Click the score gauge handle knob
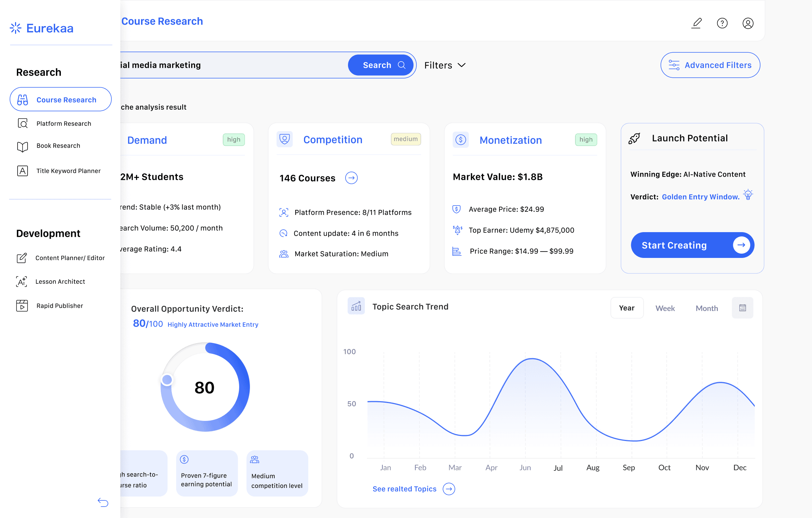The image size is (812, 518). (167, 380)
